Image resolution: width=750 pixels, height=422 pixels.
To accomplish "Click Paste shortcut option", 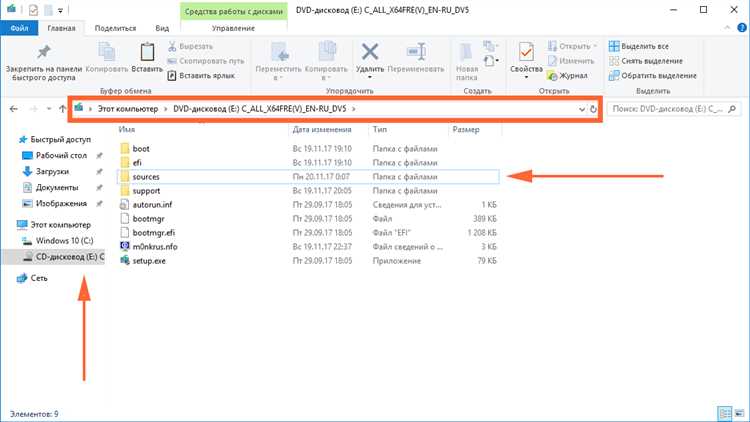I will [x=201, y=76].
